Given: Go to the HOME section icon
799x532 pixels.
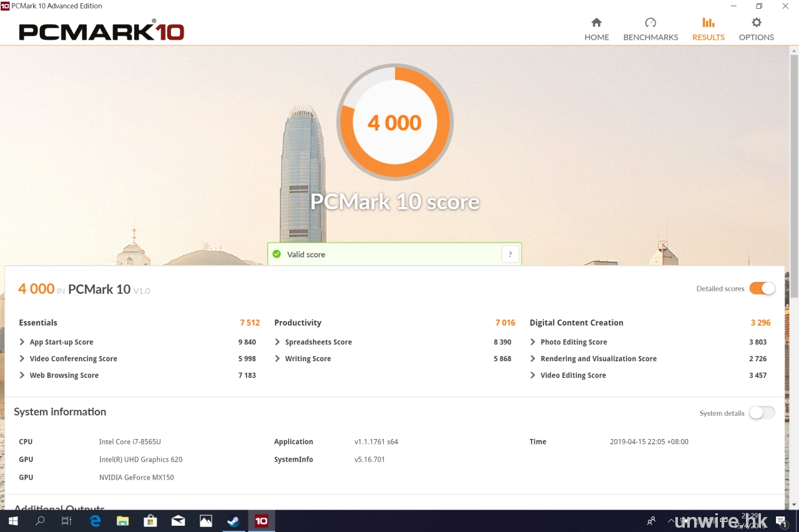Looking at the screenshot, I should click(x=596, y=23).
